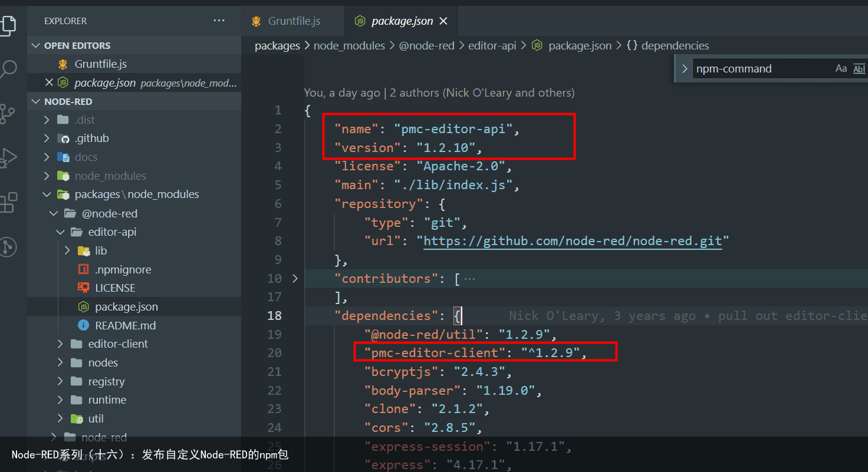Open the github.com node-red repository URL
Viewport: 868px width, 472px height.
pos(573,240)
